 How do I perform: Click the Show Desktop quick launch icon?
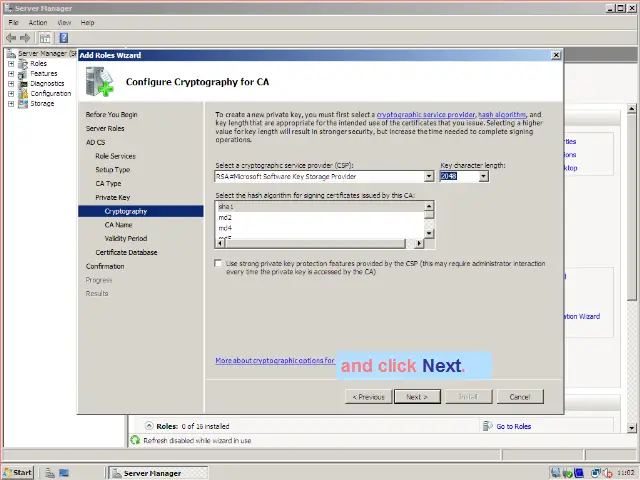(x=64, y=473)
